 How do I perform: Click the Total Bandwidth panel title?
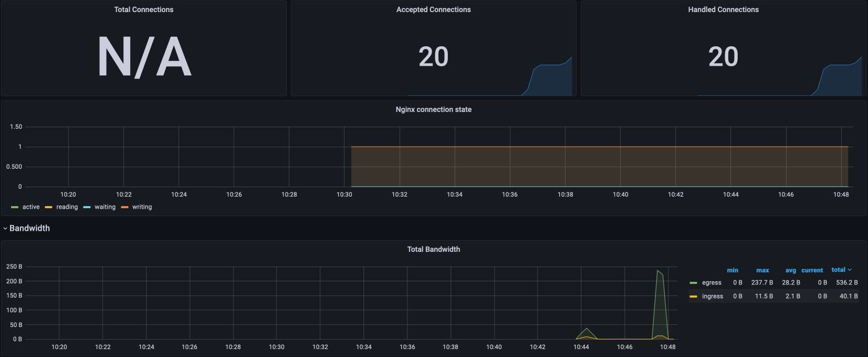point(433,249)
